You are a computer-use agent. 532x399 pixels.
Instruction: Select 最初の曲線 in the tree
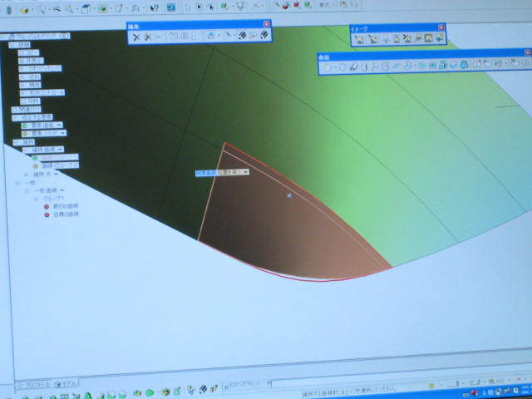[66, 206]
